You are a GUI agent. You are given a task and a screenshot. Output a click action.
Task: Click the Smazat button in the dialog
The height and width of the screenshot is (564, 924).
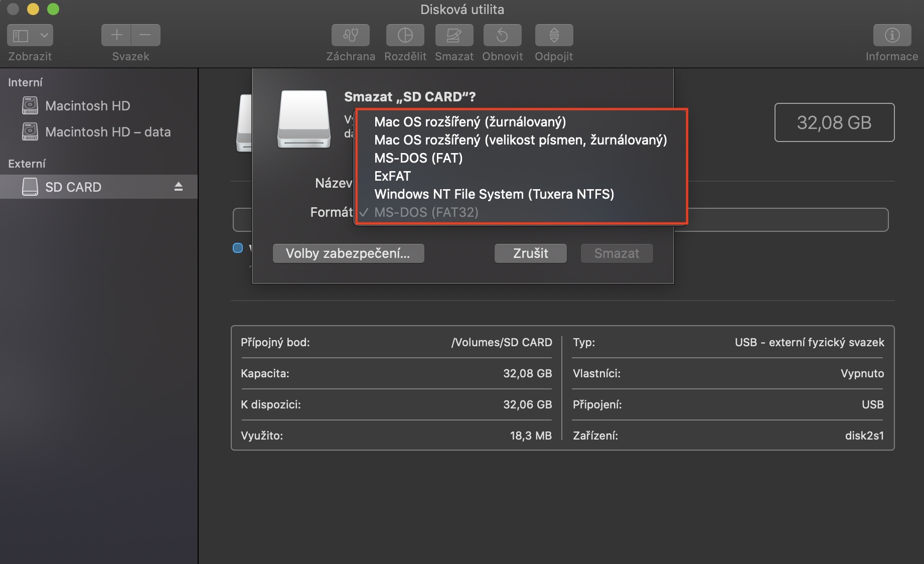[617, 253]
